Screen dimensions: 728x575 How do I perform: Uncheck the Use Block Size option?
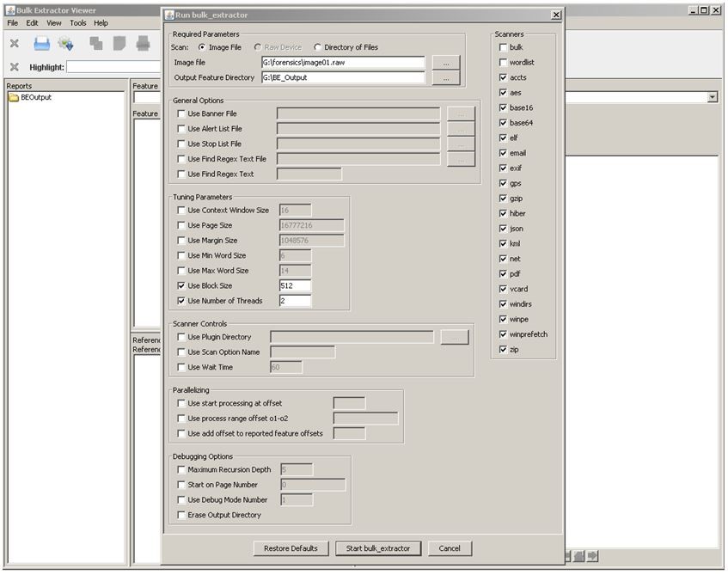click(180, 286)
